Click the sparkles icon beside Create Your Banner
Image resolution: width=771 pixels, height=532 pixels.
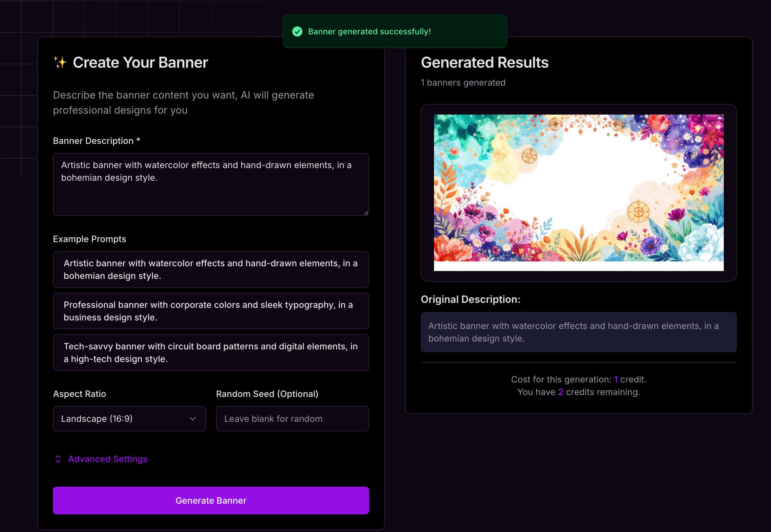pos(60,62)
